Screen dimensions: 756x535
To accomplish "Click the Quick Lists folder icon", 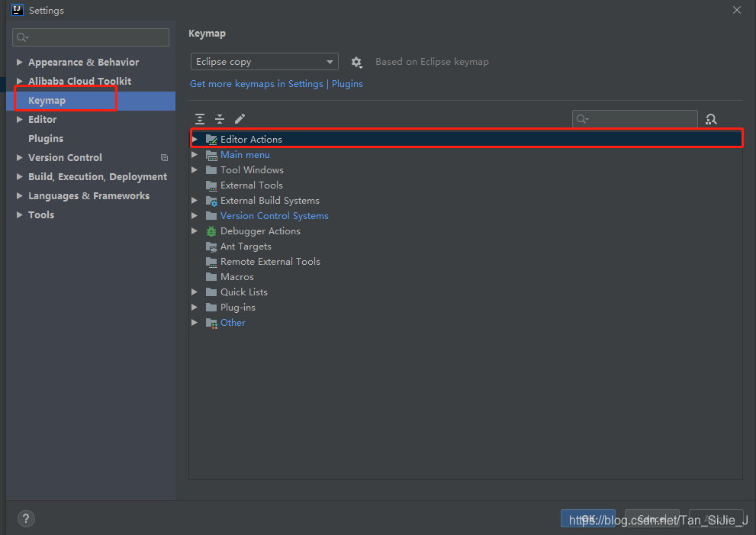I will (211, 292).
